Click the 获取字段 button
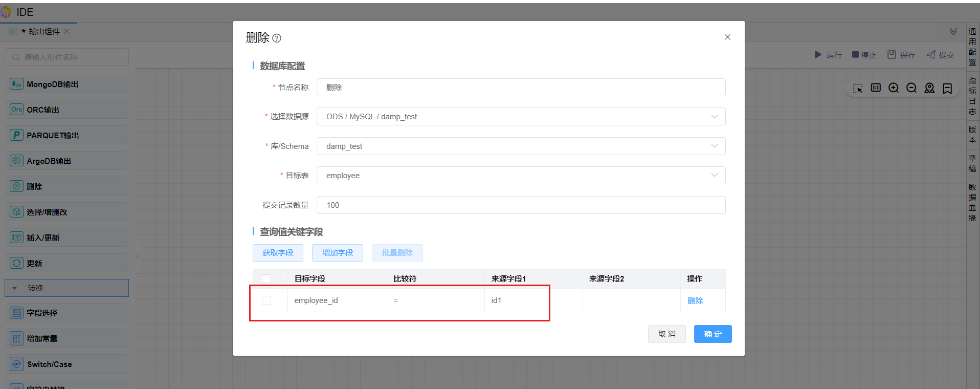 coord(278,253)
